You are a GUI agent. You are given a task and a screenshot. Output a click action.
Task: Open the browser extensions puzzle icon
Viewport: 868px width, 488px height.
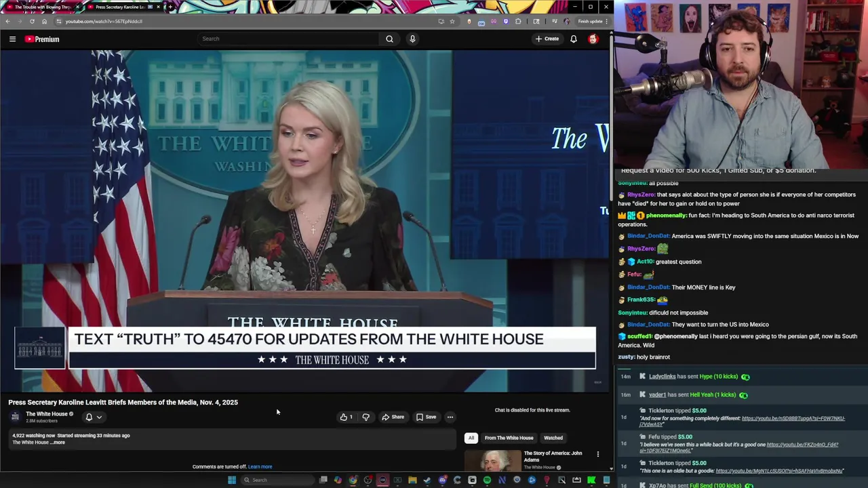coord(518,21)
